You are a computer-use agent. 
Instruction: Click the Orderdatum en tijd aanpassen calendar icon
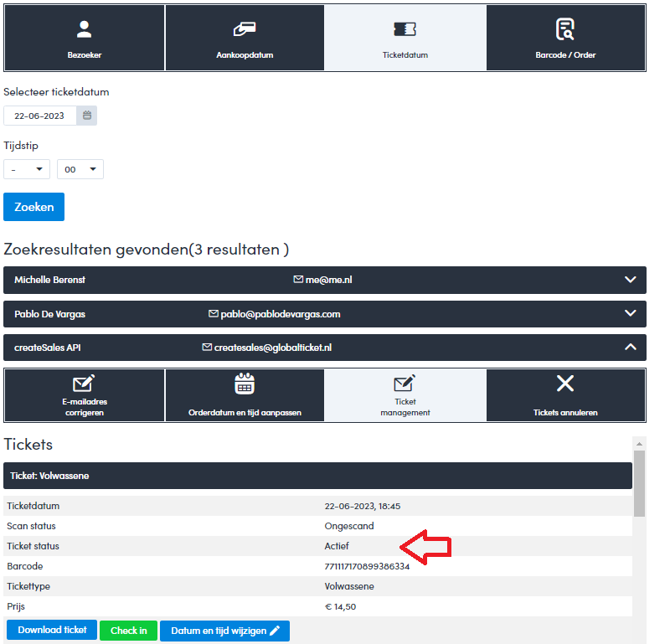click(245, 384)
